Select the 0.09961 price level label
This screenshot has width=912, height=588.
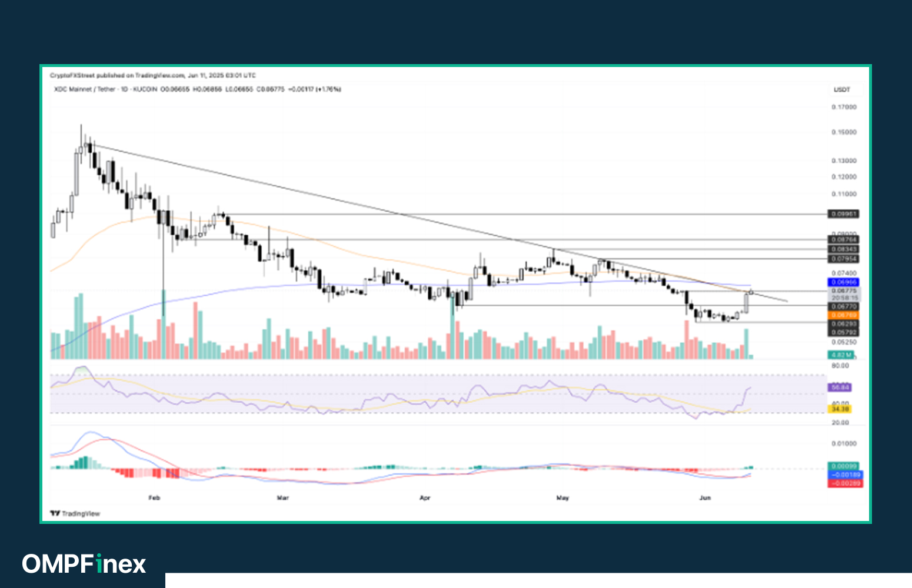click(844, 214)
